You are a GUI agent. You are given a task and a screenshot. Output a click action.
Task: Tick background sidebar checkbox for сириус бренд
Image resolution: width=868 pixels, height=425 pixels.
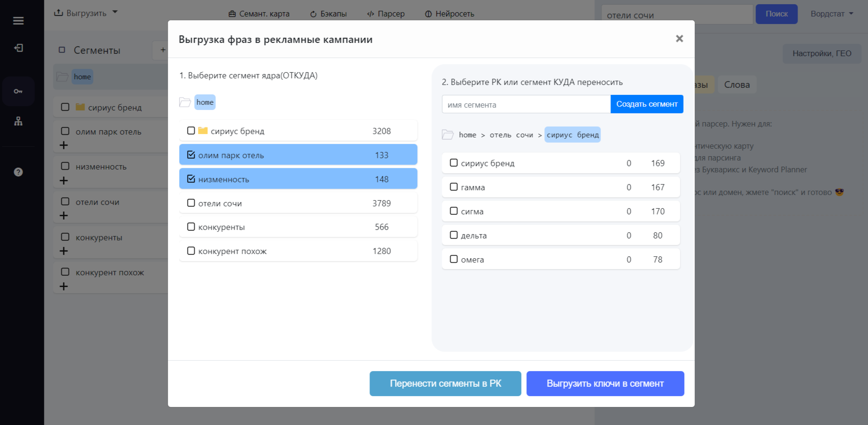coord(65,107)
